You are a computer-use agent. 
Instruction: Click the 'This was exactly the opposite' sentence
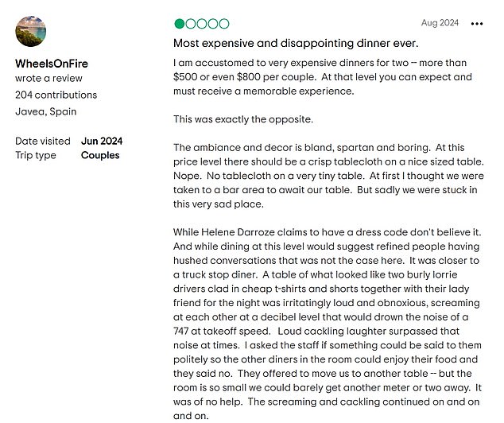(243, 119)
